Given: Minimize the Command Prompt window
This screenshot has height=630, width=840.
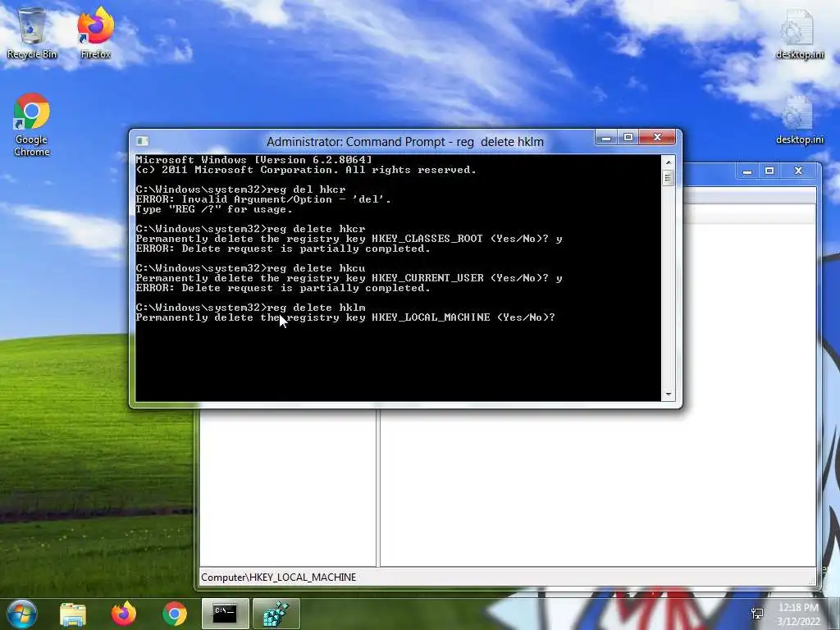Looking at the screenshot, I should pos(606,138).
